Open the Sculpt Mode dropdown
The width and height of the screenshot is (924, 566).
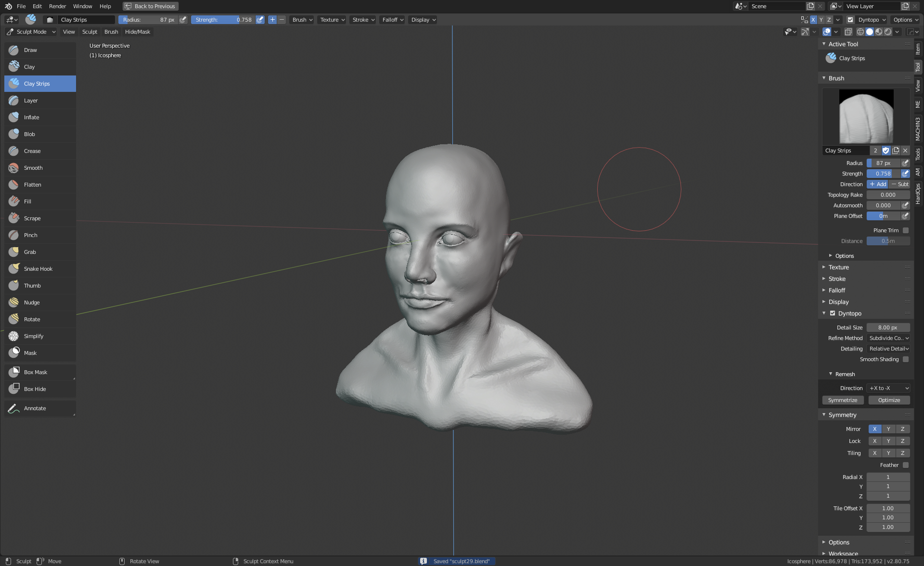[31, 32]
